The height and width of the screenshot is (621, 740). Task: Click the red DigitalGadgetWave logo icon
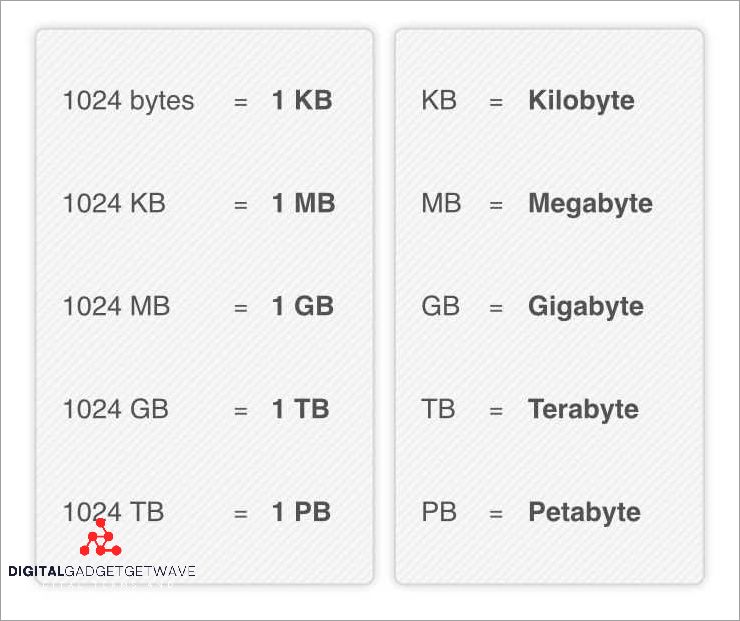point(100,540)
